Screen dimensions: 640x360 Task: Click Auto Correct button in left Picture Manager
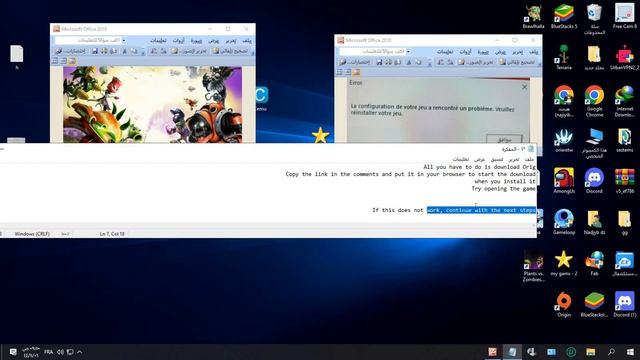pos(231,51)
